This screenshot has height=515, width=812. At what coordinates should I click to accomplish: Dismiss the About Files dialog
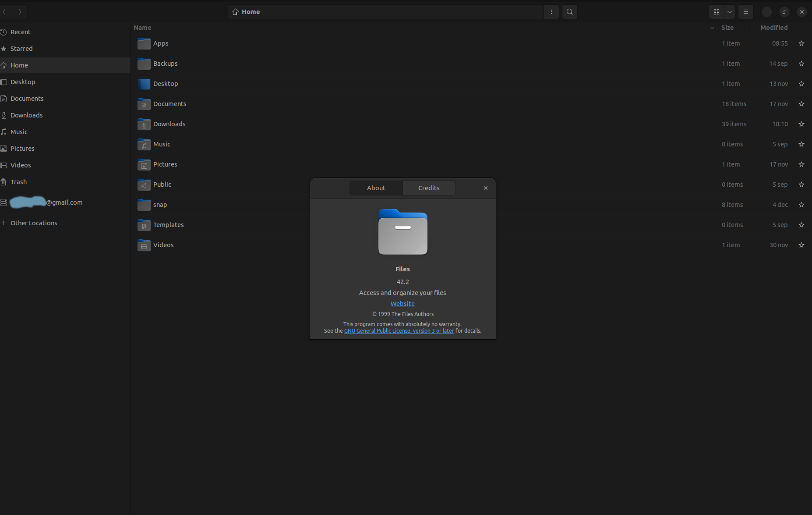tap(485, 188)
